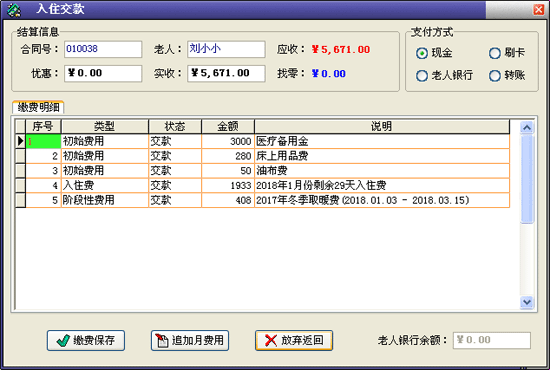Image resolution: width=550 pixels, height=370 pixels.
Task: Click the 缴费保存 button
Action: click(x=86, y=340)
